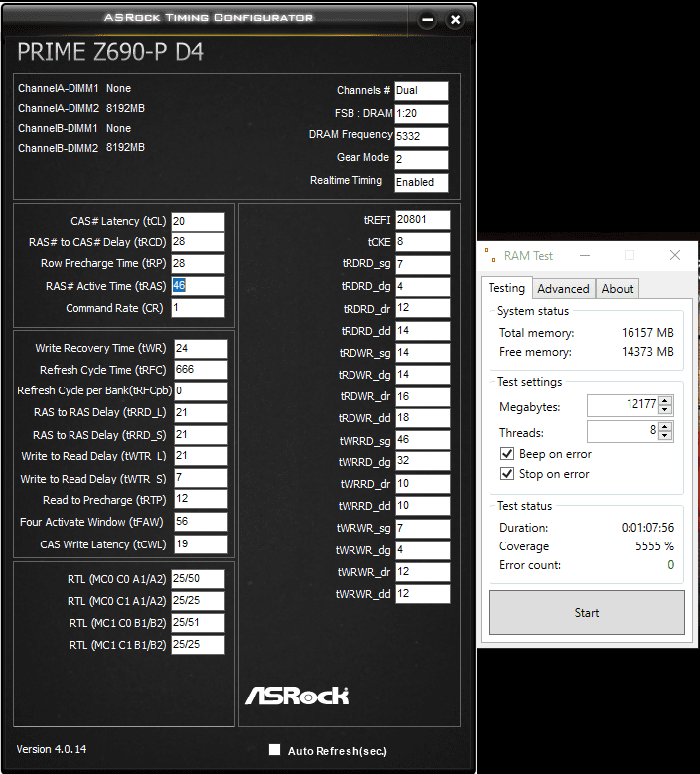Click the Channels # field showing Dual
This screenshot has height=774, width=700.
(x=421, y=91)
